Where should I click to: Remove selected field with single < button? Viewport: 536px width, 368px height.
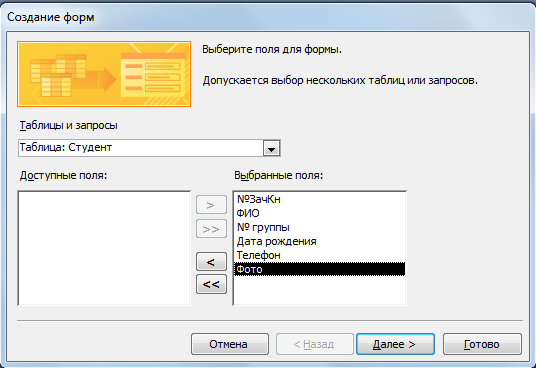(211, 262)
